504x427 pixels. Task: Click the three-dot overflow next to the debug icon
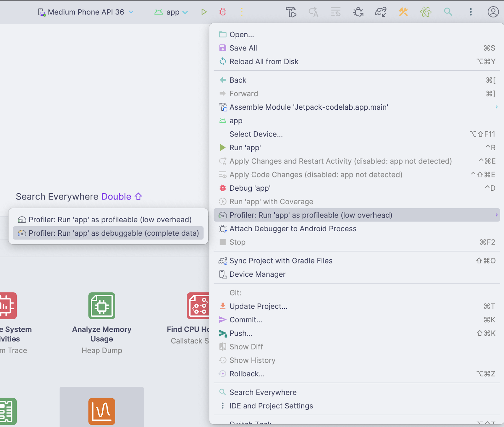point(242,12)
